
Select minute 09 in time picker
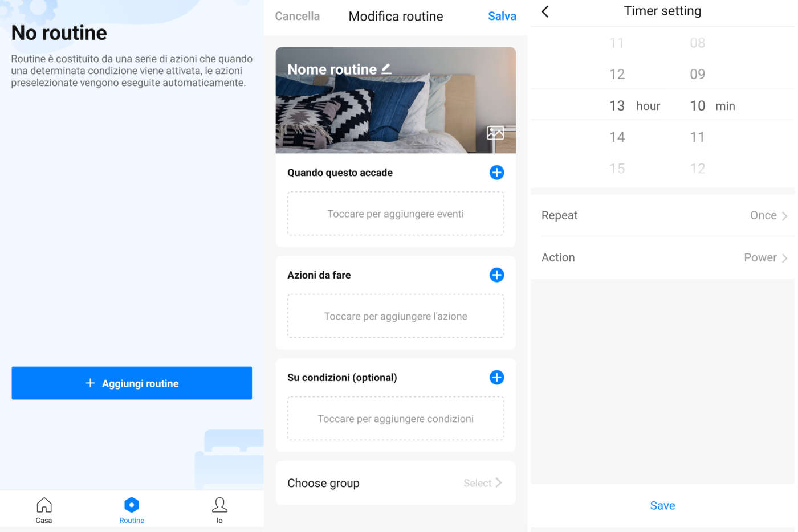coord(698,74)
